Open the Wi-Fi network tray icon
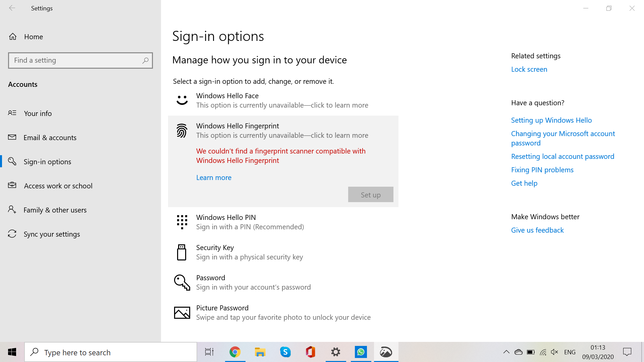Screen dimensions: 644x362 click(543, 352)
